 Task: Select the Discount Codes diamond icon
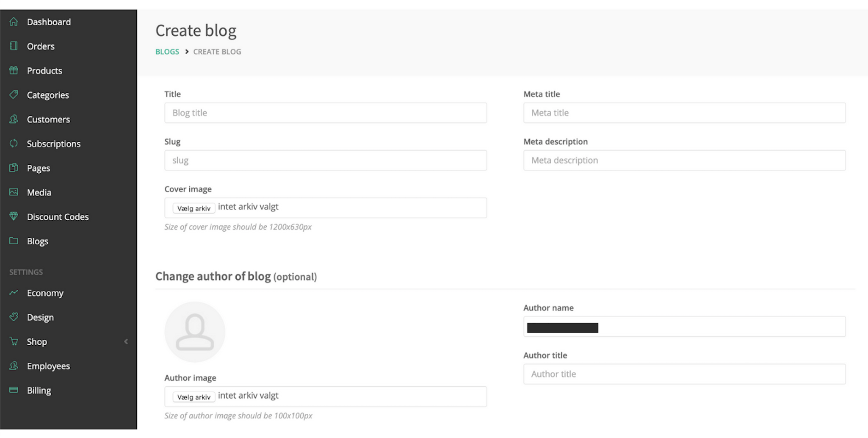[x=14, y=216]
